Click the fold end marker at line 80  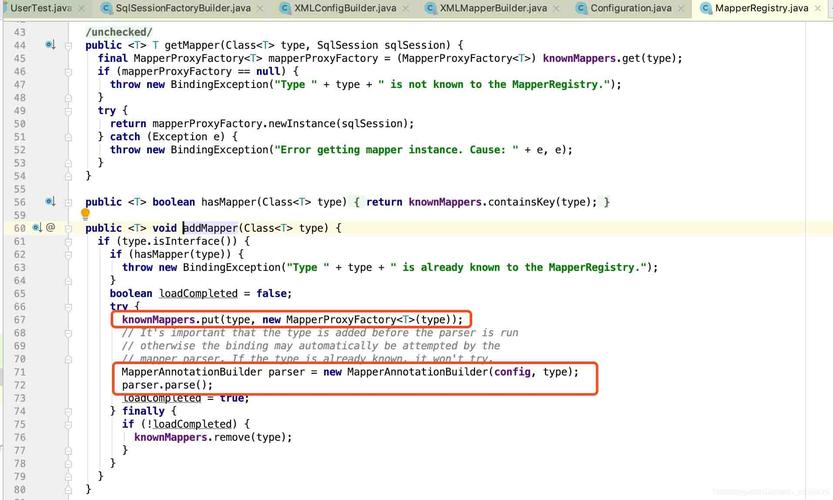pyautogui.click(x=69, y=490)
